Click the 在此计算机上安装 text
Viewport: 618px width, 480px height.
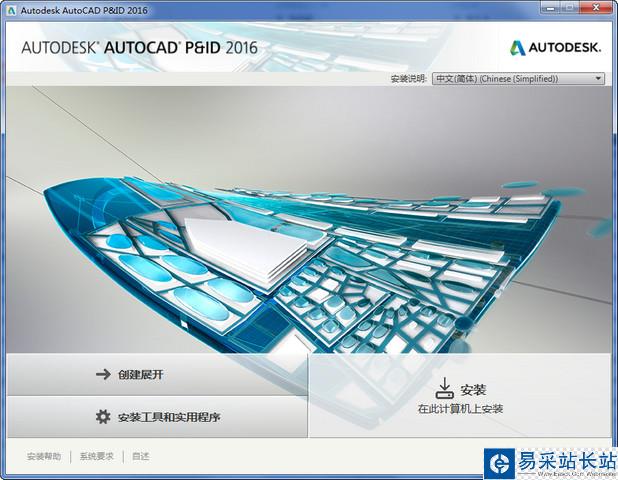coord(460,409)
